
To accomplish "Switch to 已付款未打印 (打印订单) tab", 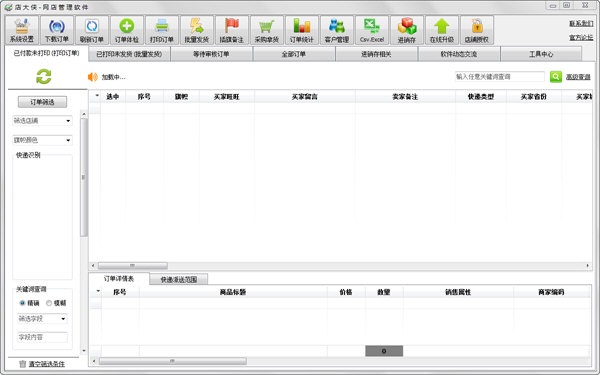I will 47,53.
